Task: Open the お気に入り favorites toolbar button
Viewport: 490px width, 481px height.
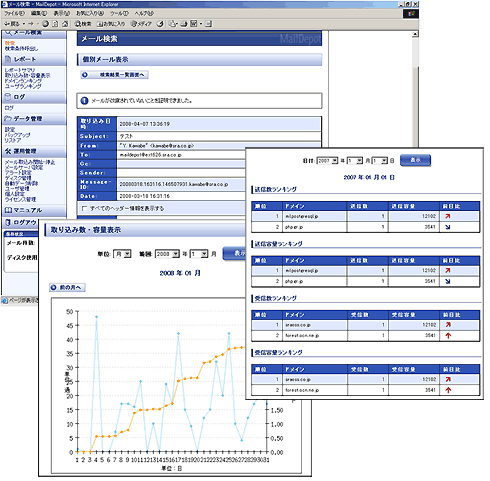Action: [111, 24]
